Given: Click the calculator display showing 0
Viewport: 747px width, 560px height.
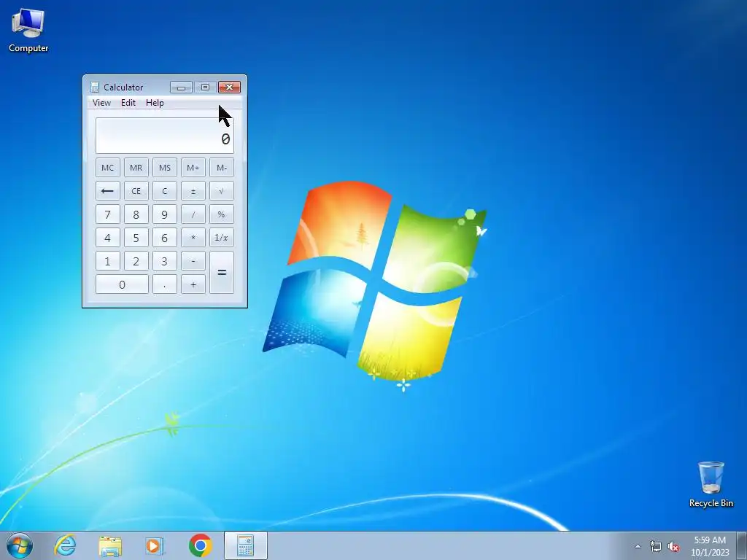Looking at the screenshot, I should tap(165, 136).
